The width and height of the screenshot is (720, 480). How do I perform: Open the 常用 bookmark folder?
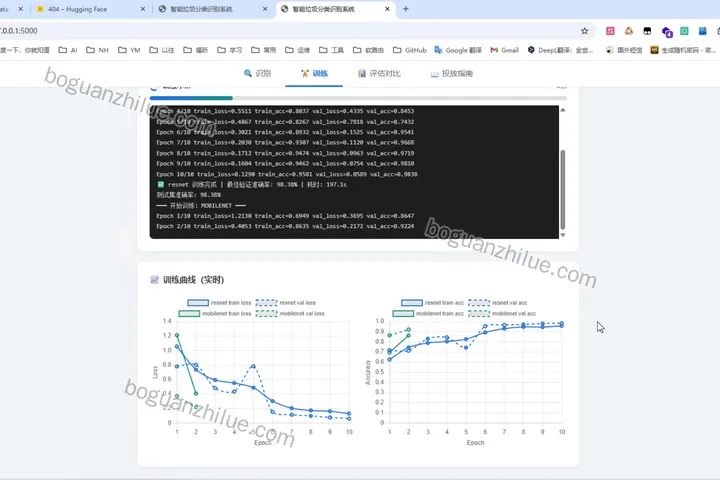(263, 50)
